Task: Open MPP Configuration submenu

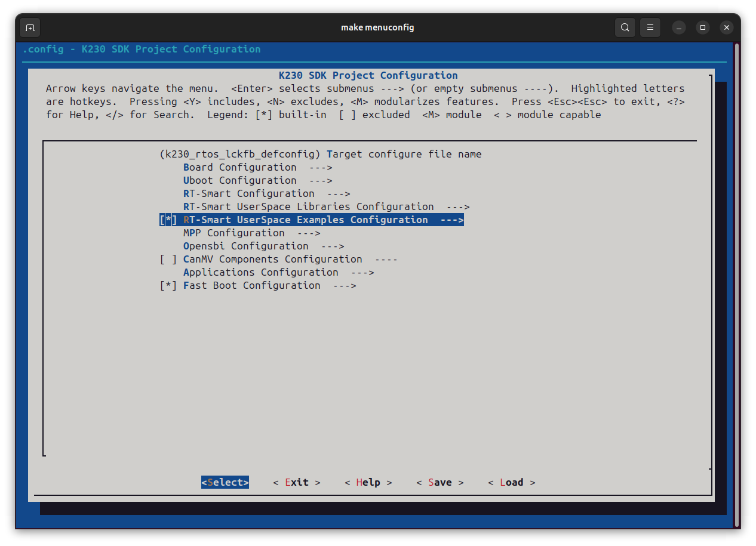Action: pos(251,233)
